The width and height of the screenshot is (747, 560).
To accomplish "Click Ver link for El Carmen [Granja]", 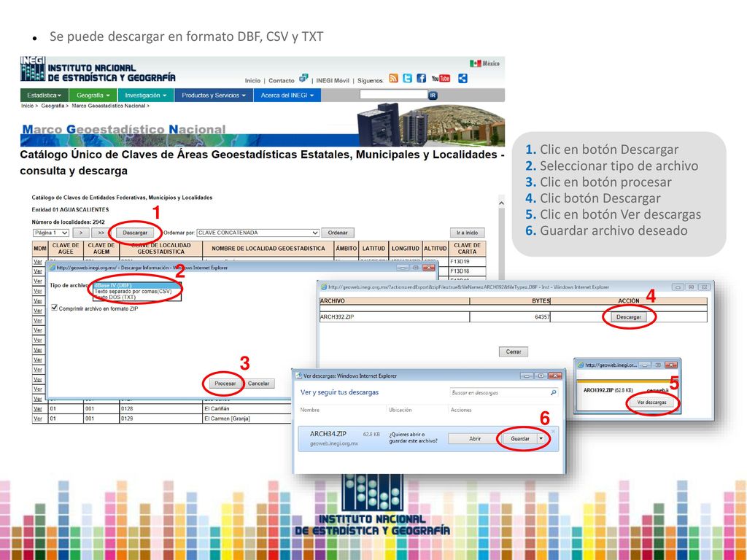I will 38,419.
